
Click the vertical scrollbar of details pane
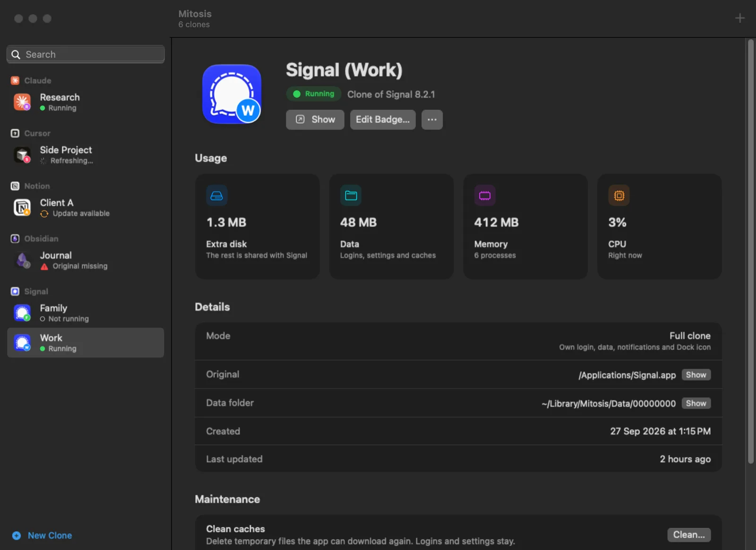tap(750, 252)
